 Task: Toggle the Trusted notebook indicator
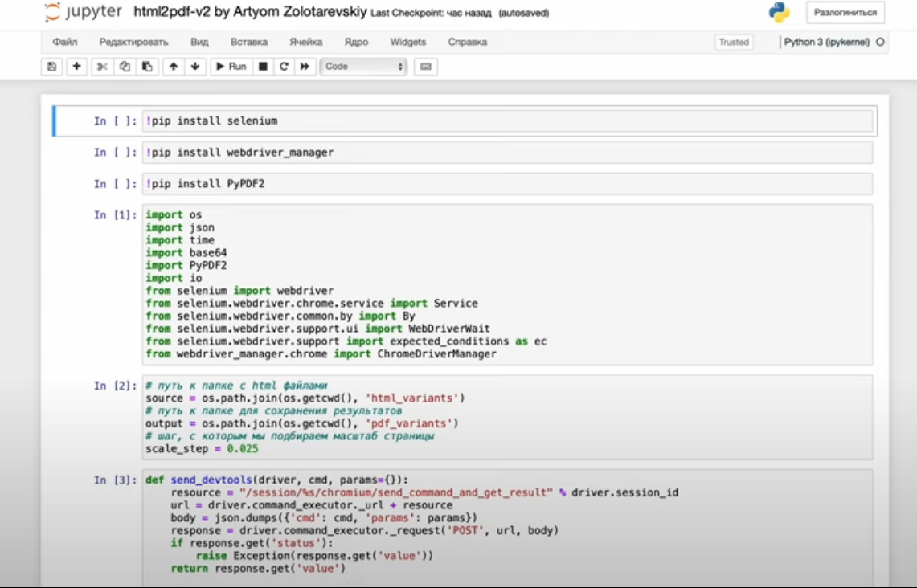[x=733, y=42]
